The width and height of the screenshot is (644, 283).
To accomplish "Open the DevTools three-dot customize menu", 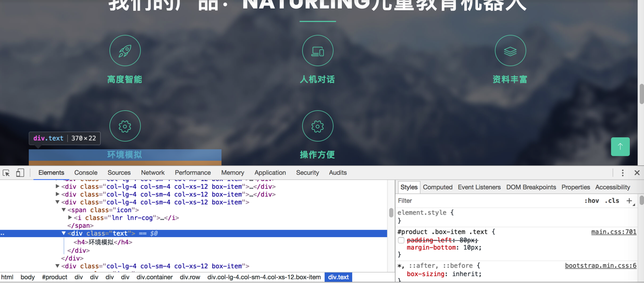I will pos(623,173).
